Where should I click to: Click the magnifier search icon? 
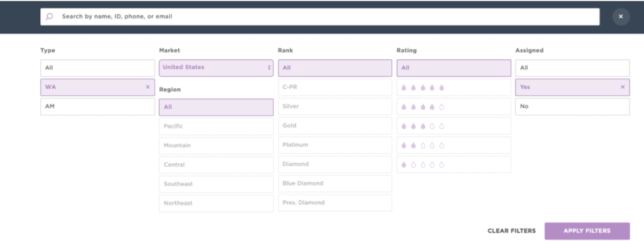[x=49, y=17]
